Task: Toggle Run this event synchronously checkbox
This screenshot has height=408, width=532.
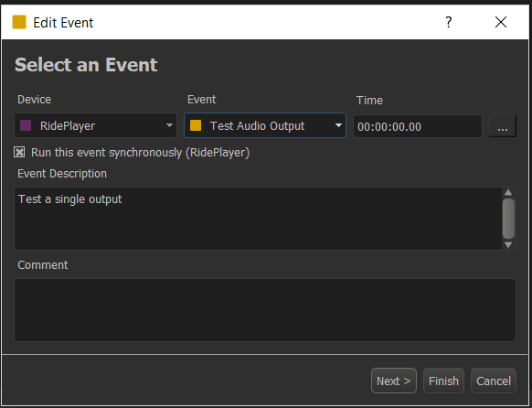Action: pyautogui.click(x=19, y=153)
